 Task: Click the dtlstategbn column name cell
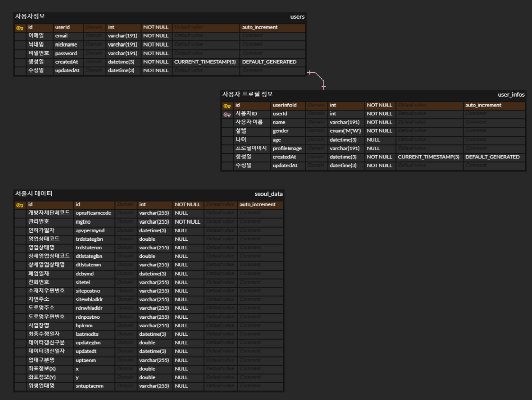pos(94,256)
